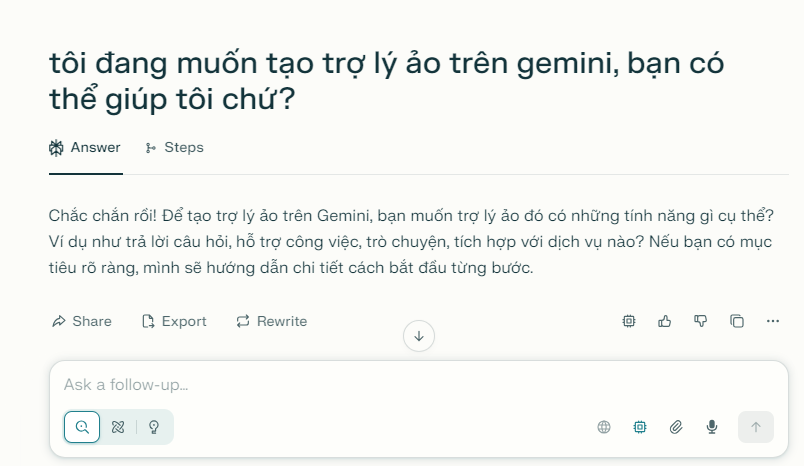
Task: Open the three-dot more options menu
Action: coord(773,321)
